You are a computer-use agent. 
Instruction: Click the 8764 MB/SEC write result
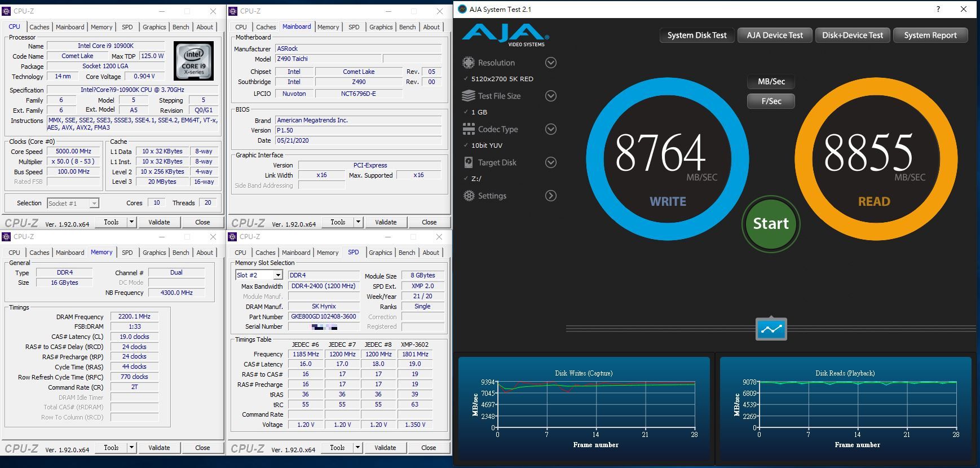pos(667,159)
